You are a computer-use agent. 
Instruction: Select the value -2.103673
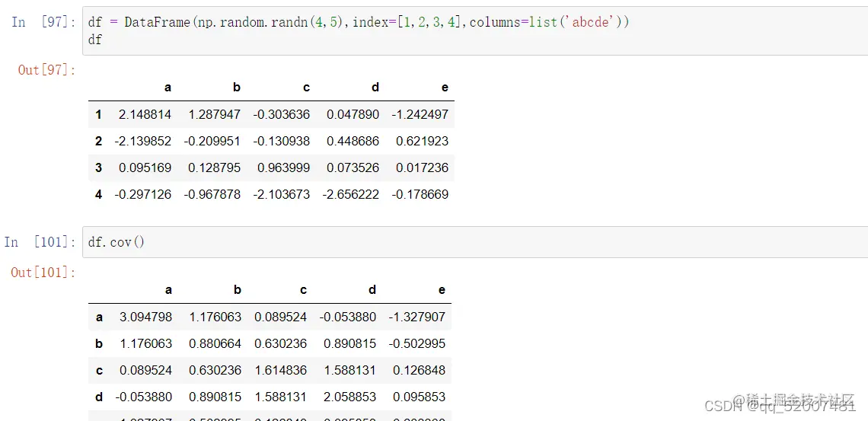coord(282,194)
